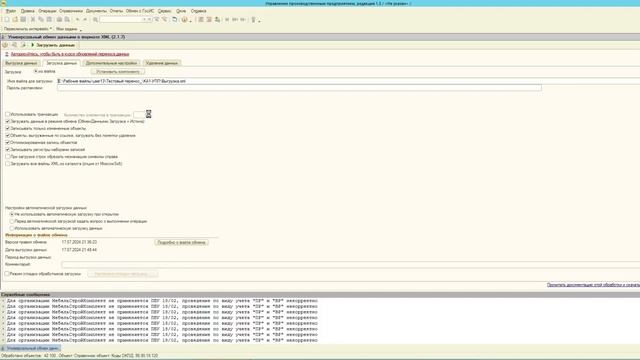Open the Обмен с ГосИС menu
This screenshot has width=640, height=360.
(x=140, y=11)
